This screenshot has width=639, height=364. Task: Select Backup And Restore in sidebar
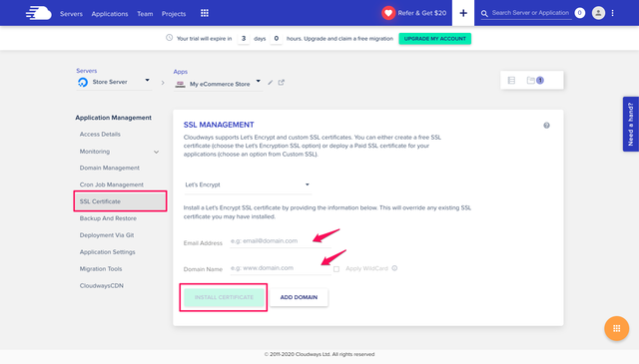point(108,218)
